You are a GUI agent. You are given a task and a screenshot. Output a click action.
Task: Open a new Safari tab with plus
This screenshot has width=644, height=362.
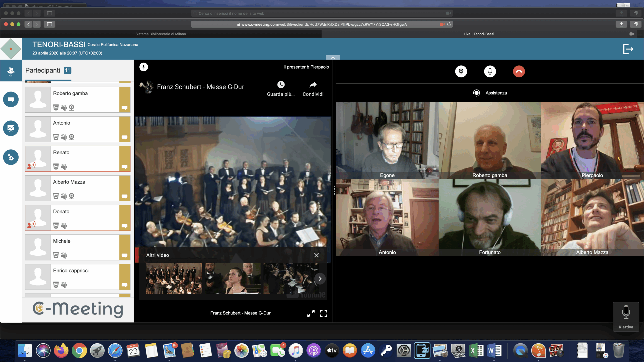(640, 34)
